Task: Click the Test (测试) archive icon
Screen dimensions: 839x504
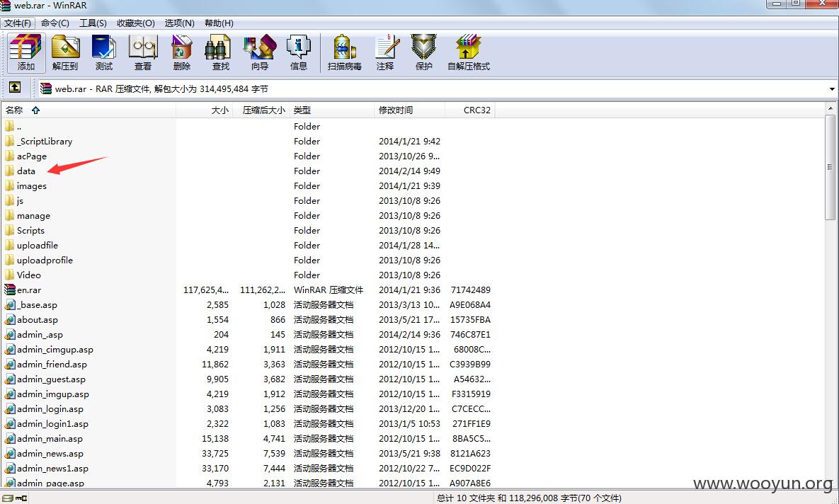Action: 104,52
